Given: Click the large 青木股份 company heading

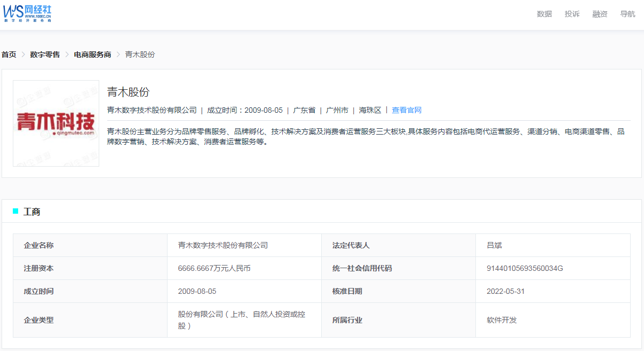Looking at the screenshot, I should click(x=128, y=92).
